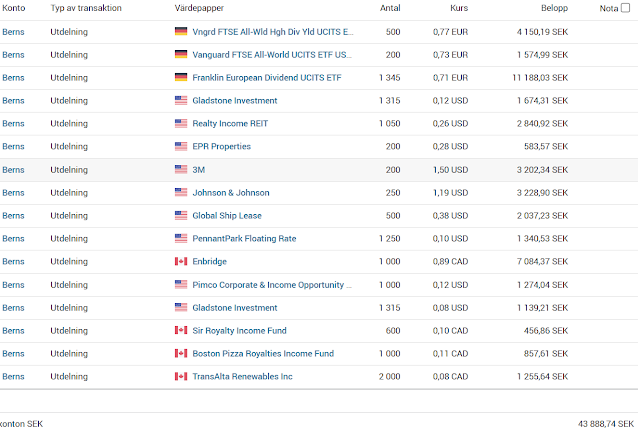Select the rate 0,77 EUR in the first row
640x430 pixels.
tap(451, 32)
